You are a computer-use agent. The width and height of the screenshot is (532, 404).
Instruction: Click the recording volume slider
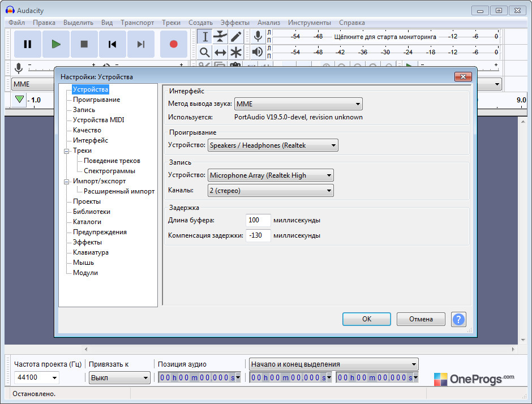click(41, 68)
